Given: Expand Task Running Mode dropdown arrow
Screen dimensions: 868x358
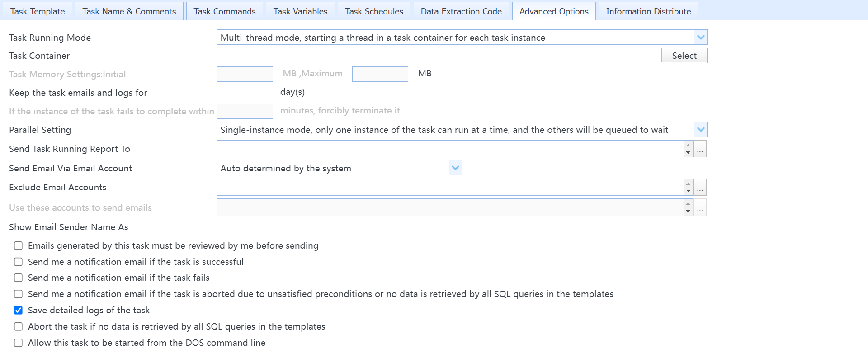Looking at the screenshot, I should point(700,37).
